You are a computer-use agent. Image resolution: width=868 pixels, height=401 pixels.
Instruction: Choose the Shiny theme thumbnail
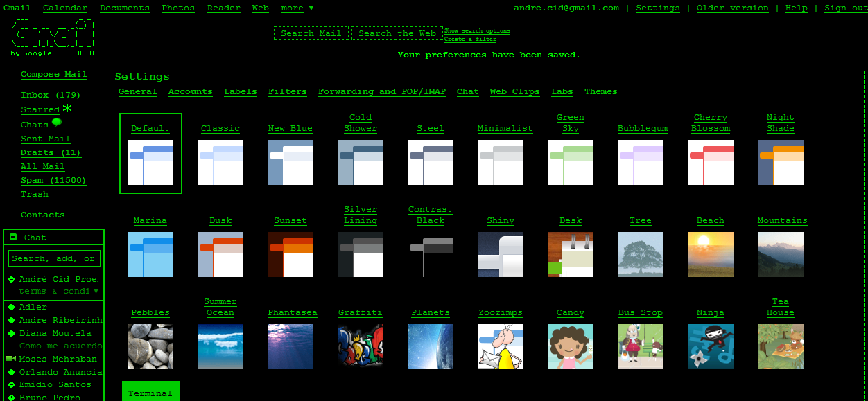click(501, 255)
